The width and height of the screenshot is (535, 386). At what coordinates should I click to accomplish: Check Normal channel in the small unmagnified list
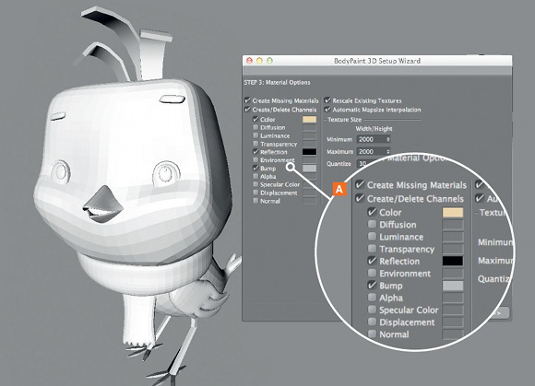coord(255,201)
